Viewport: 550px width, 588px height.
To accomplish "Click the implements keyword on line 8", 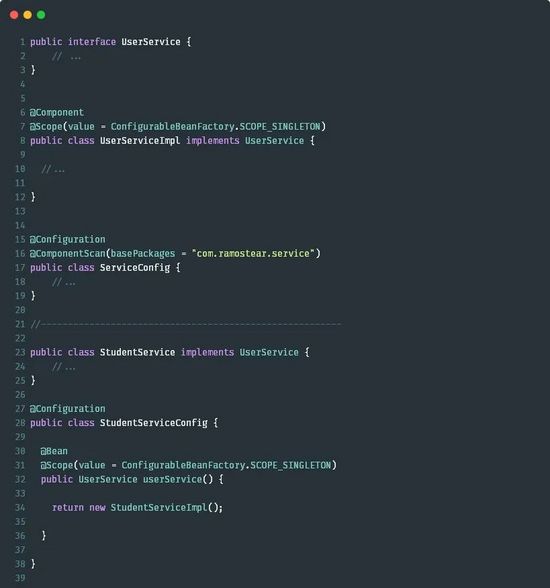I will click(x=213, y=141).
